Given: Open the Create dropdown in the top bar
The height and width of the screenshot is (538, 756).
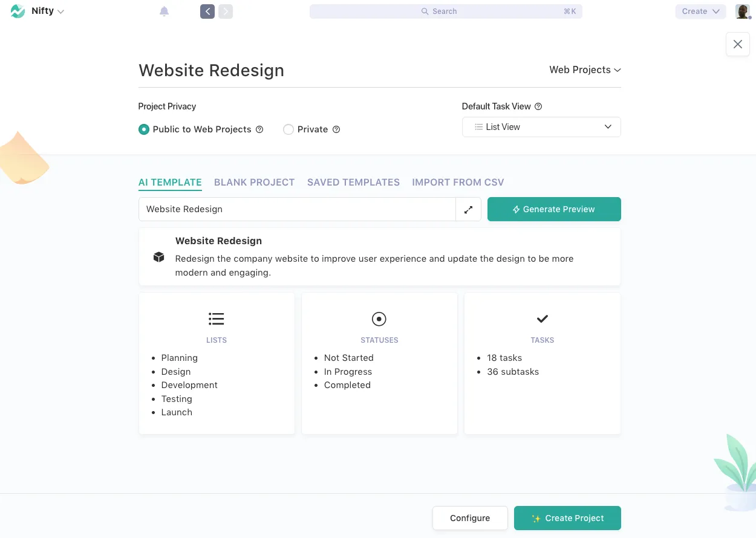Looking at the screenshot, I should point(700,11).
